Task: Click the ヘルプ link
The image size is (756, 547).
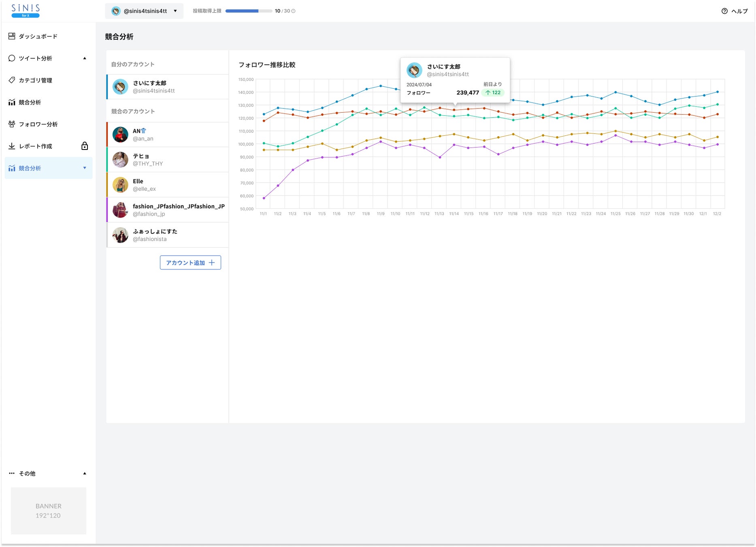Action: pos(739,11)
